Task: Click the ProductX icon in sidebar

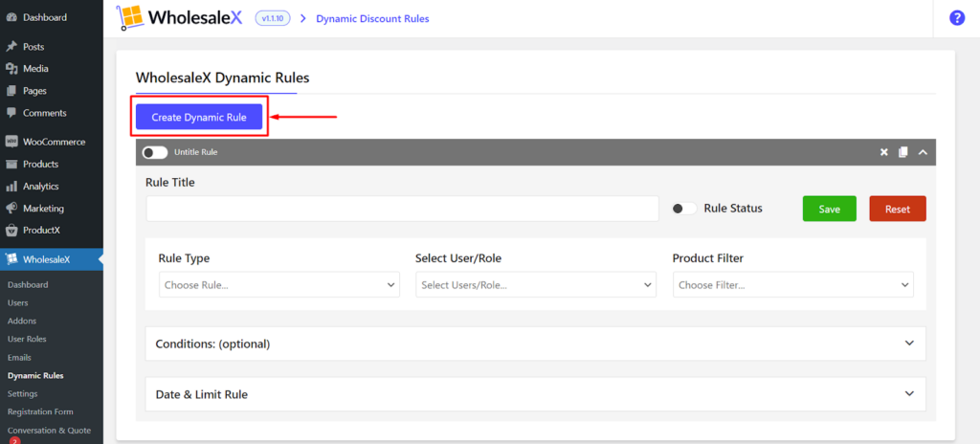Action: coord(11,230)
